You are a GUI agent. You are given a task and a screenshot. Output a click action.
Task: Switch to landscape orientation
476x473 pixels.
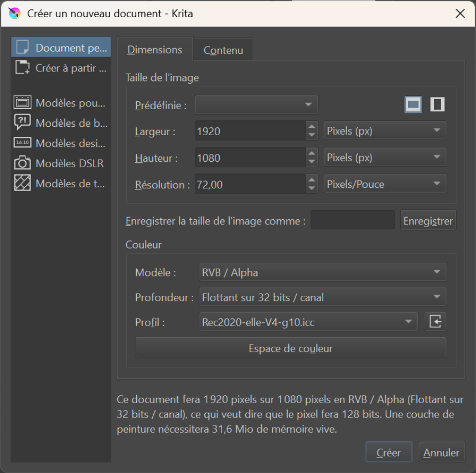[413, 104]
